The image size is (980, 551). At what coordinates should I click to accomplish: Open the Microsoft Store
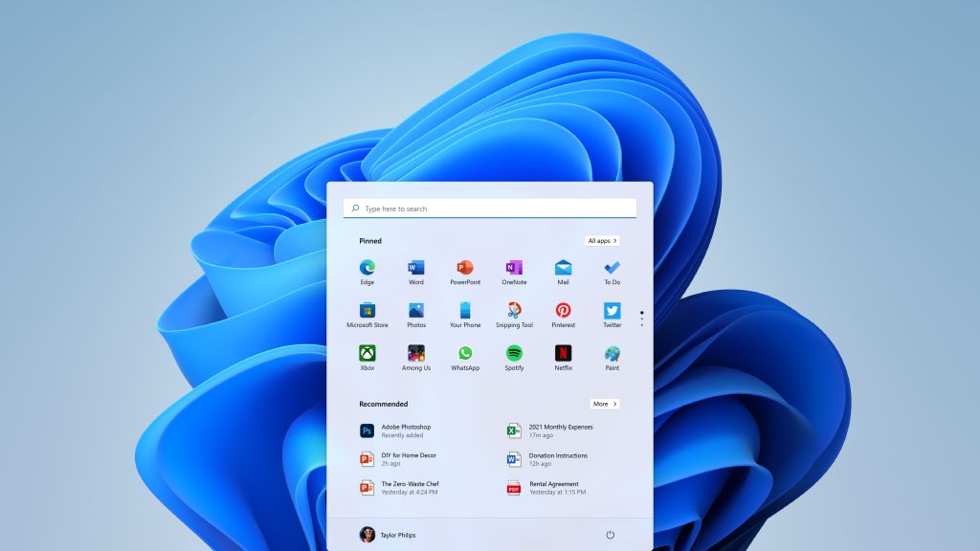367,310
